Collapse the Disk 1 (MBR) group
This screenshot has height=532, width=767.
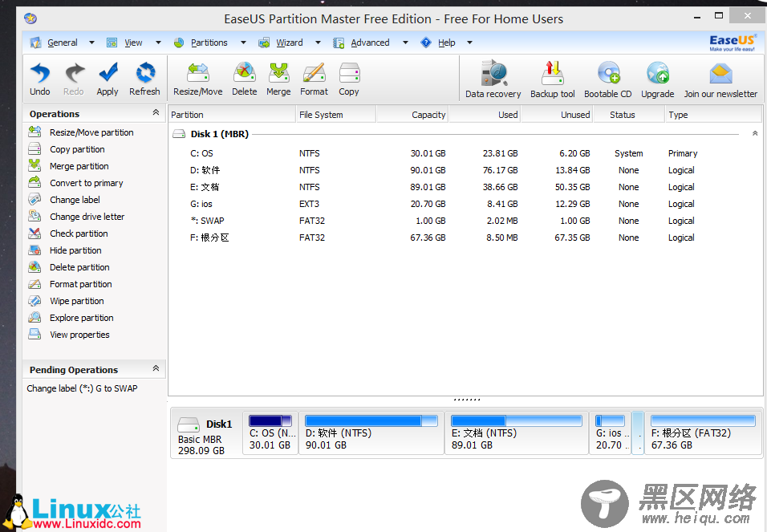pos(755,133)
